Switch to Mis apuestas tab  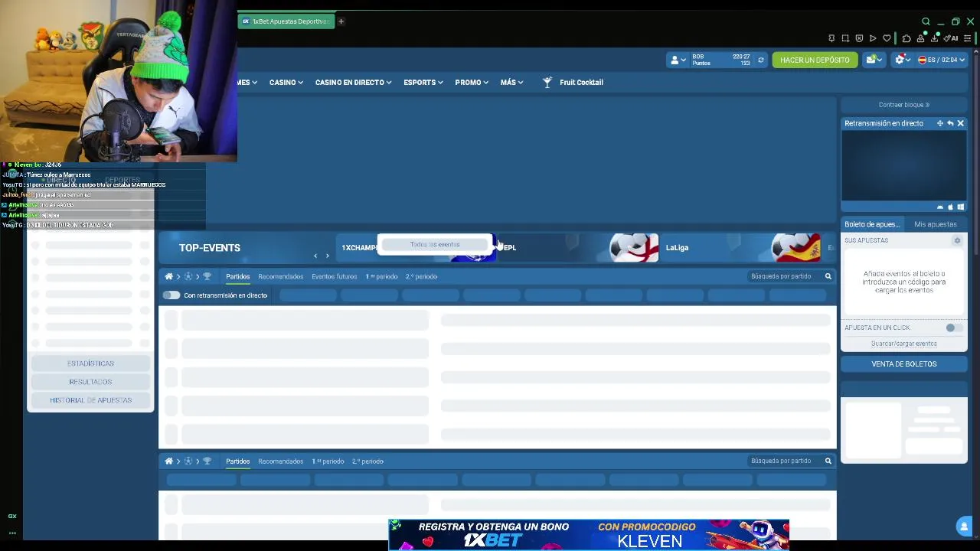[935, 224]
